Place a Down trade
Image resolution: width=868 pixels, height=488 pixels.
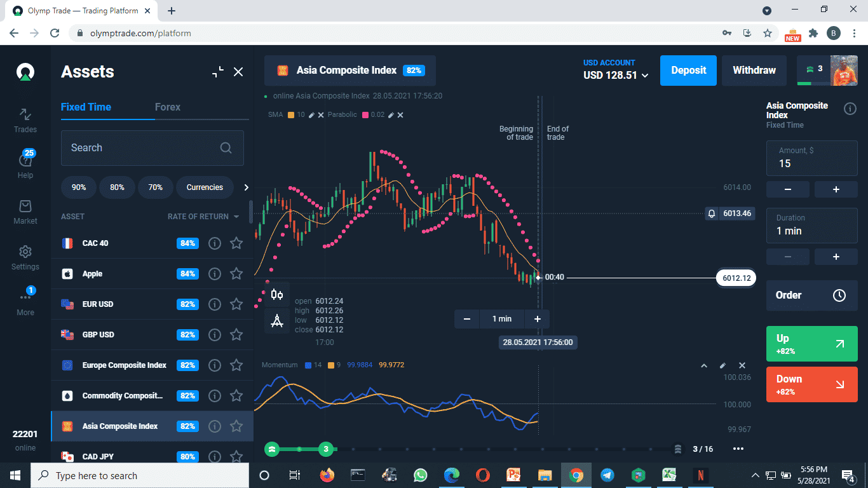812,384
